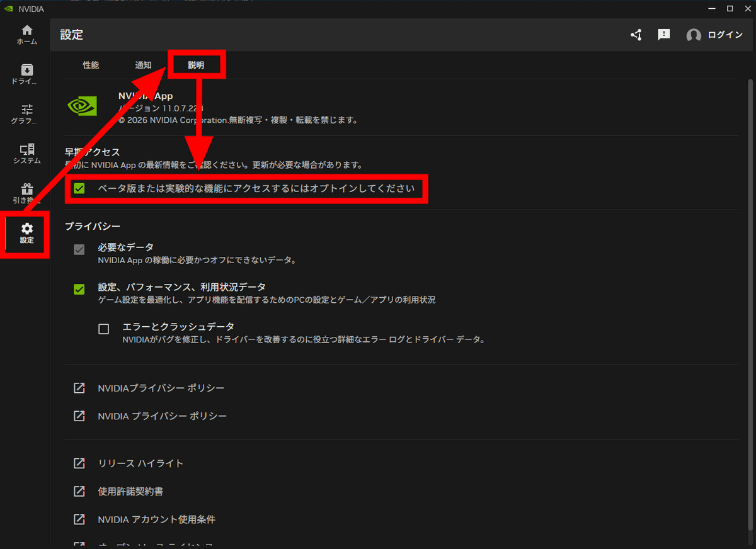Open NVIDIA アカウント使用条件 link

(156, 519)
